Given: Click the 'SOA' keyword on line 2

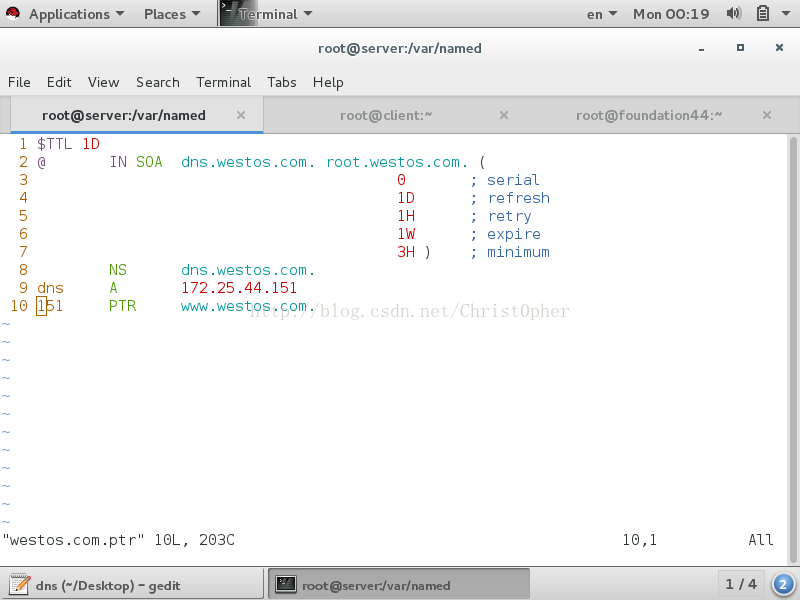Looking at the screenshot, I should coord(149,162).
